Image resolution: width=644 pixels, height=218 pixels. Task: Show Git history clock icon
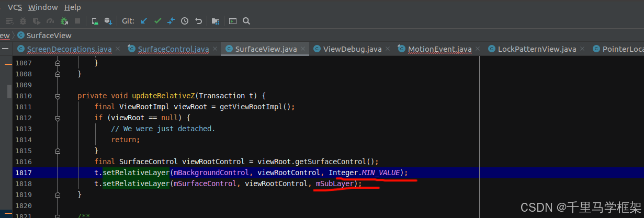click(x=185, y=21)
